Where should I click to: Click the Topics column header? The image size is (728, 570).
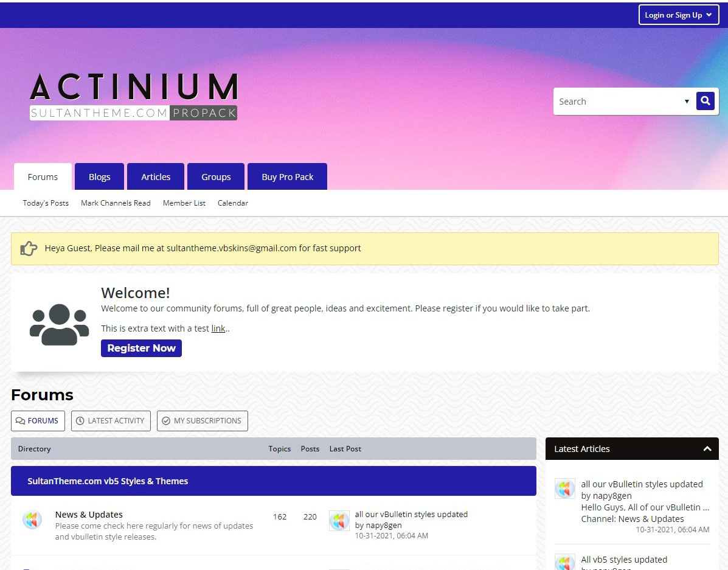[280, 449]
